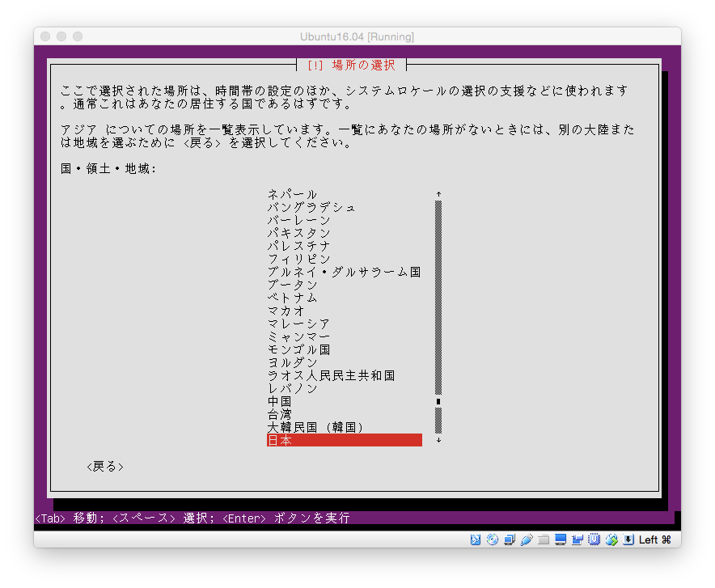The height and width of the screenshot is (588, 715).
Task: Click the scrollbar down arrow
Action: 437,440
